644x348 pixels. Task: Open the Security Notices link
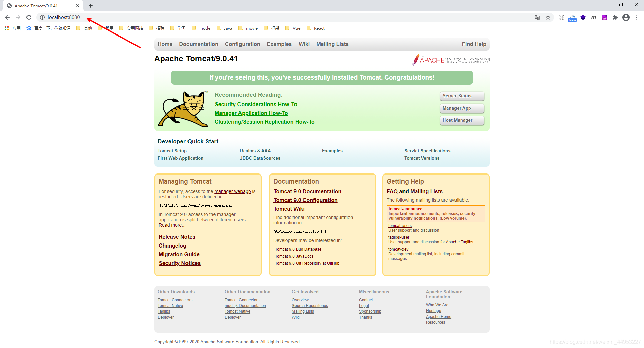click(x=180, y=263)
